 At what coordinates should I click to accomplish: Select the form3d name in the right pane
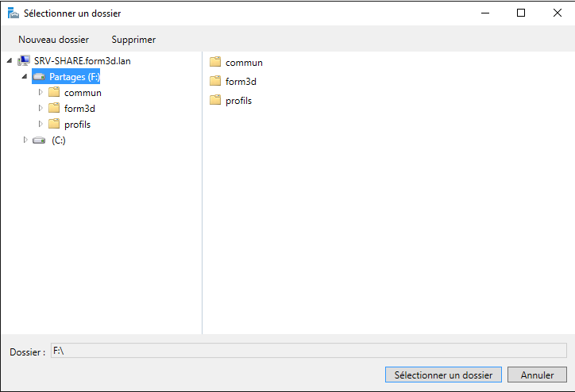coord(241,81)
